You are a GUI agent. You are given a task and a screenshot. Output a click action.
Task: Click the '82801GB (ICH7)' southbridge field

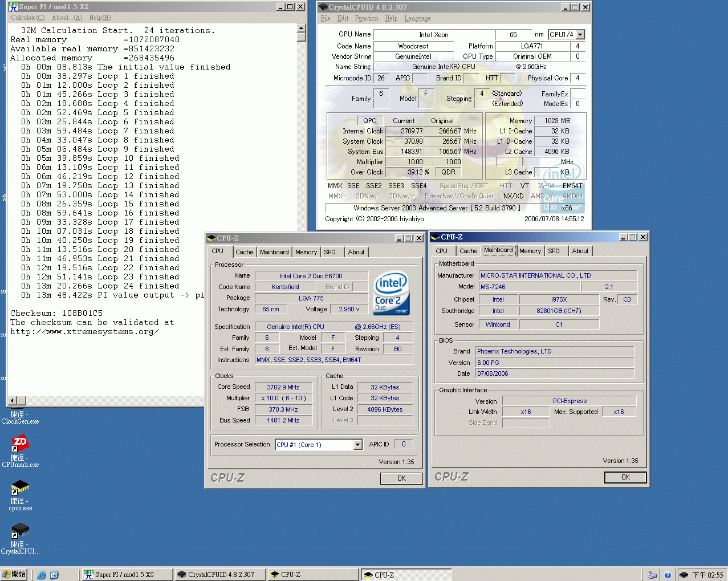pos(559,311)
